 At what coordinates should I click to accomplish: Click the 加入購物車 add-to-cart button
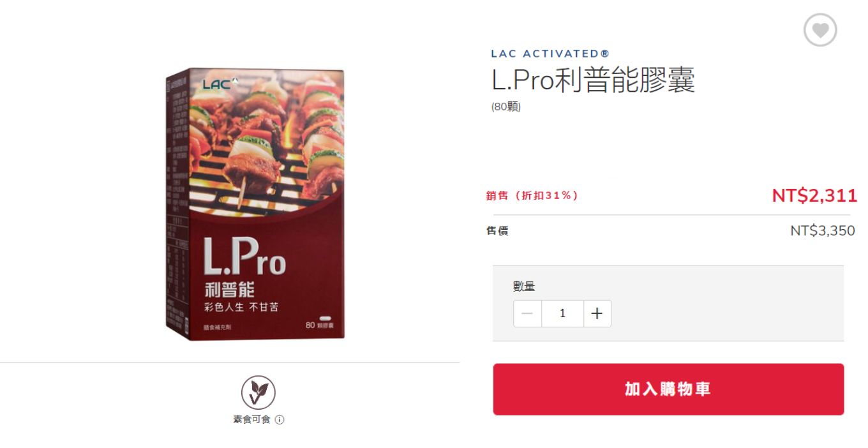coord(668,389)
